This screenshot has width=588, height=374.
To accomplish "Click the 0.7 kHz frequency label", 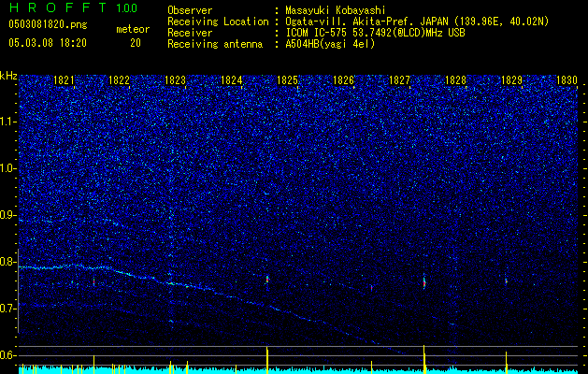I will point(8,309).
